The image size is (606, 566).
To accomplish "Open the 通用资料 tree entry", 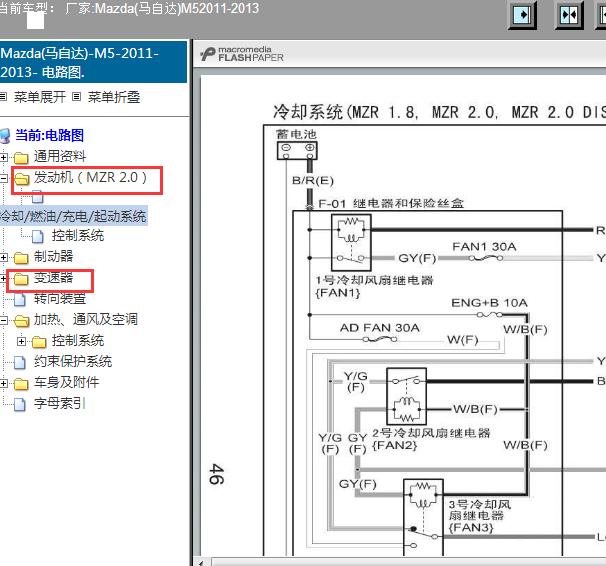I will click(60, 156).
